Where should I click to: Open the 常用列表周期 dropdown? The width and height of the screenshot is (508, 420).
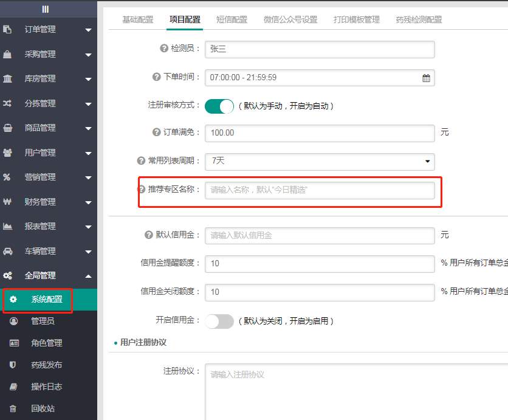click(320, 161)
